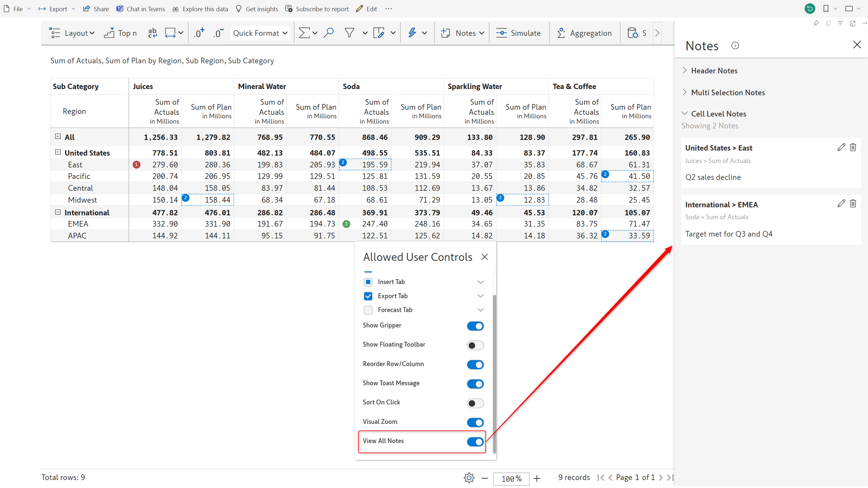Viewport: 868px width, 488px height.
Task: Expand Header Notes section
Action: [714, 70]
